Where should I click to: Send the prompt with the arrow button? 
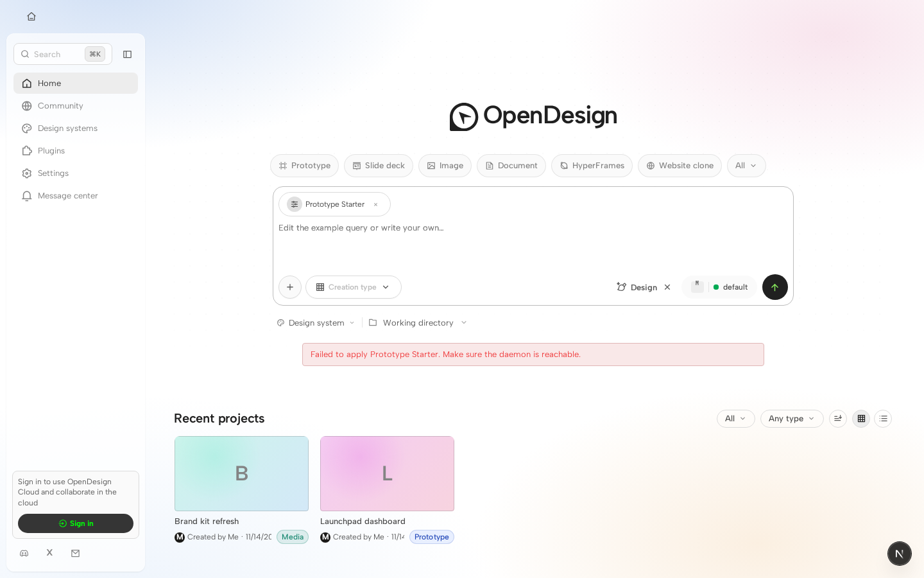point(775,287)
